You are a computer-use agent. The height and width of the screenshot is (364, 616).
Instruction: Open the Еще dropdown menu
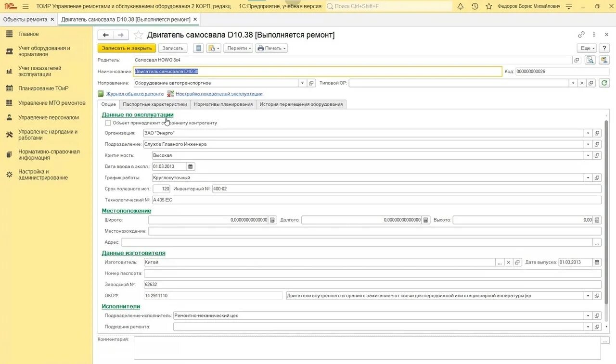point(587,48)
